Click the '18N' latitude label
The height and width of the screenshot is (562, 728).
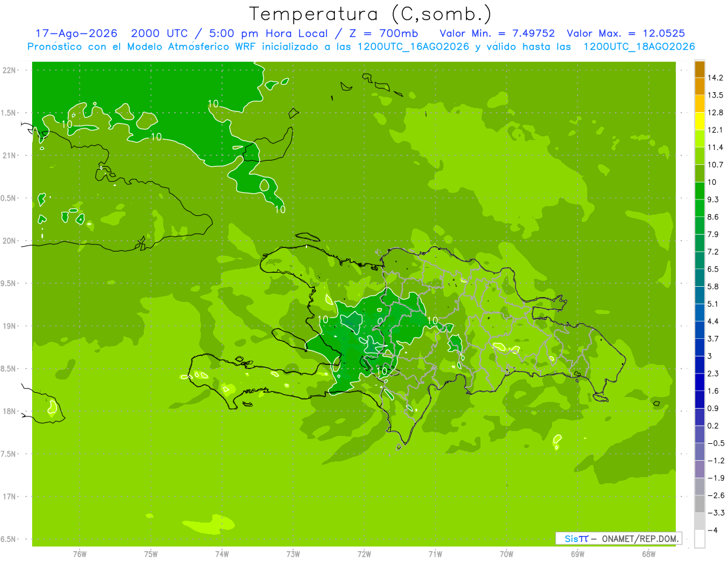point(9,411)
